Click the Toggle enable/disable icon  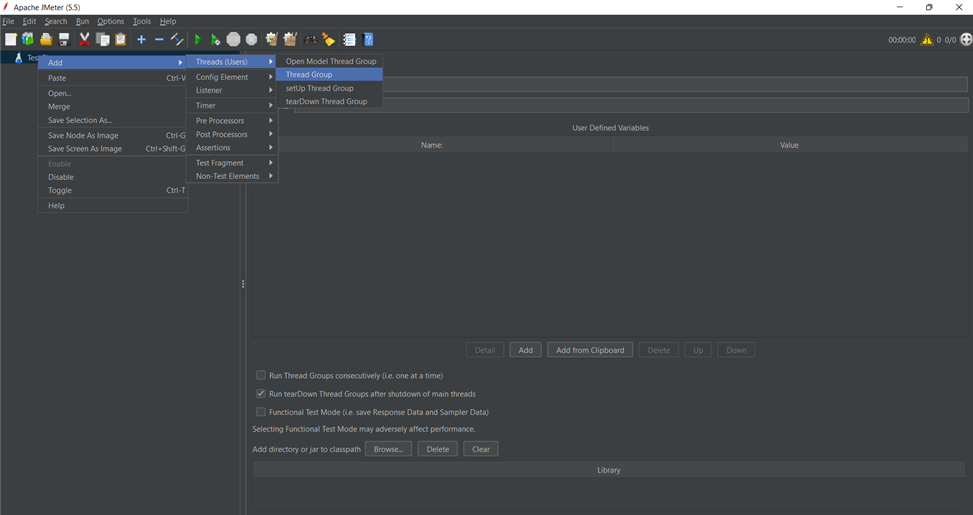tap(177, 40)
